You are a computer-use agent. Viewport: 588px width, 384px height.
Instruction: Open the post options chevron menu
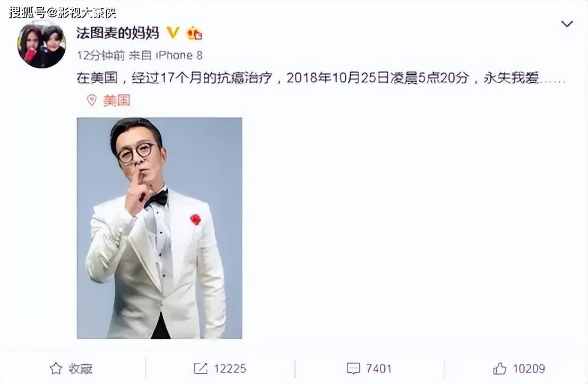tap(567, 24)
